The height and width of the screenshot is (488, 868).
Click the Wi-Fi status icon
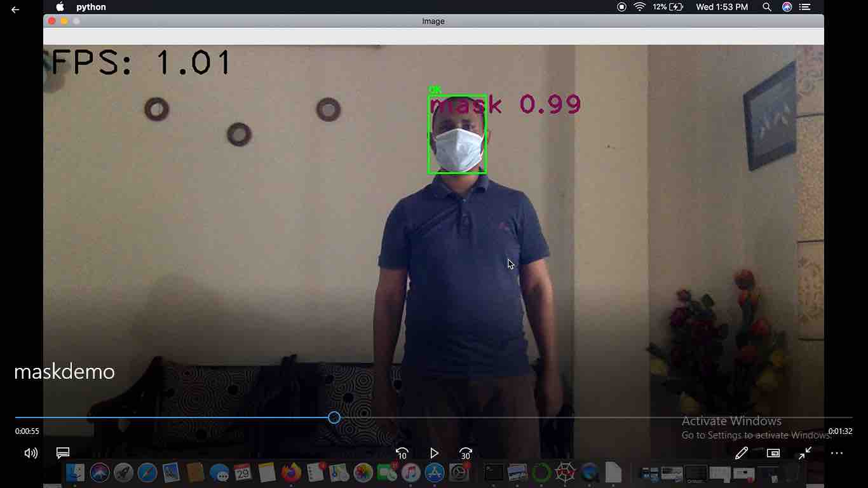click(x=639, y=7)
